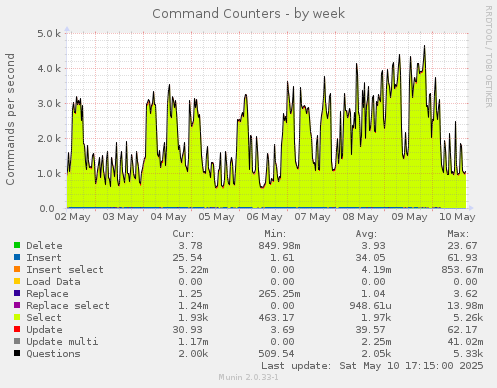Click the "Select" legend label

(44, 318)
